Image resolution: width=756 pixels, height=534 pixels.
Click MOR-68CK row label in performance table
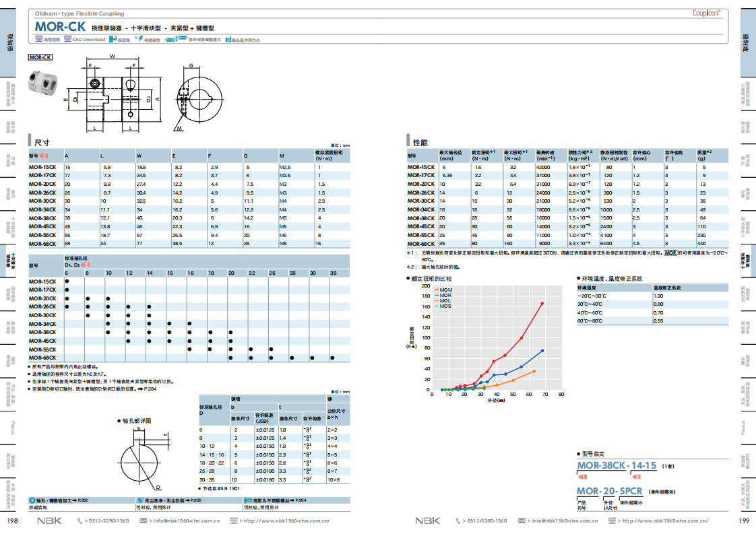[x=421, y=244]
